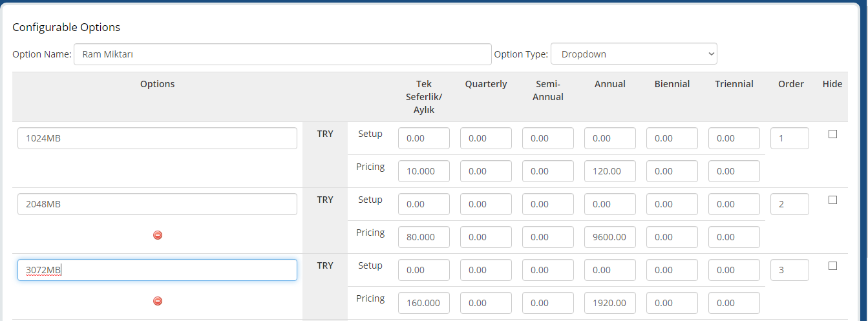Remove the 2048MB option with the red minus icon

point(158,235)
